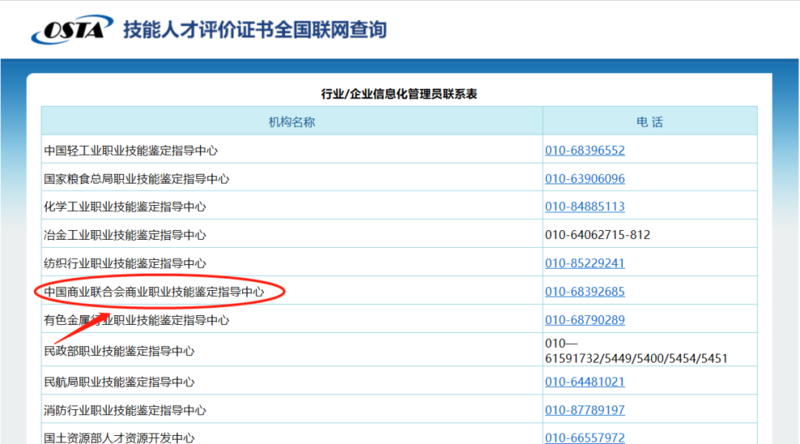Select 民政部 phone number 61591732/5449/5400/5454/5451
The image size is (800, 444).
(x=636, y=358)
